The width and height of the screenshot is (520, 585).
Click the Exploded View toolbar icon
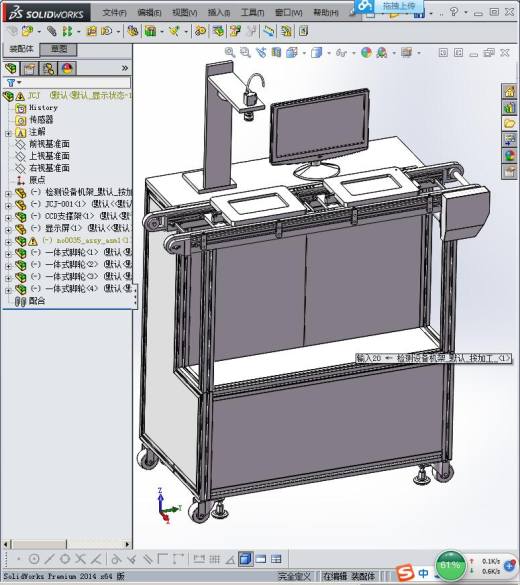(235, 31)
